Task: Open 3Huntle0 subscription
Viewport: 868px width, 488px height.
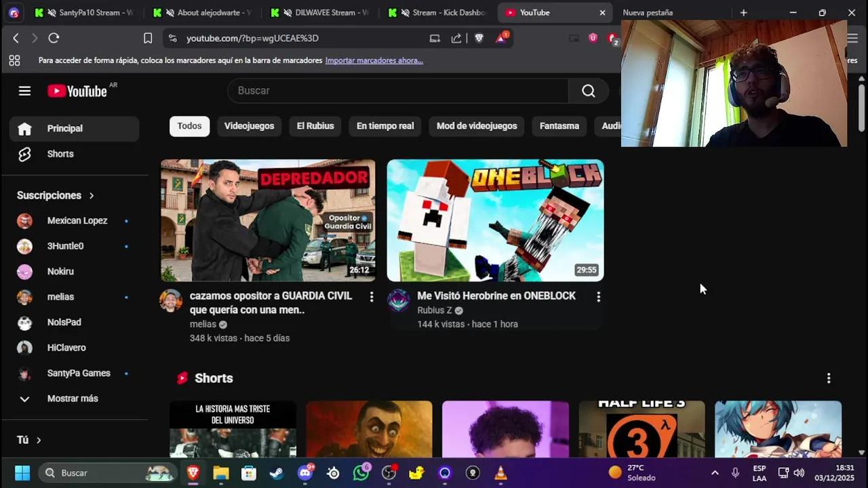Action: pyautogui.click(x=75, y=246)
